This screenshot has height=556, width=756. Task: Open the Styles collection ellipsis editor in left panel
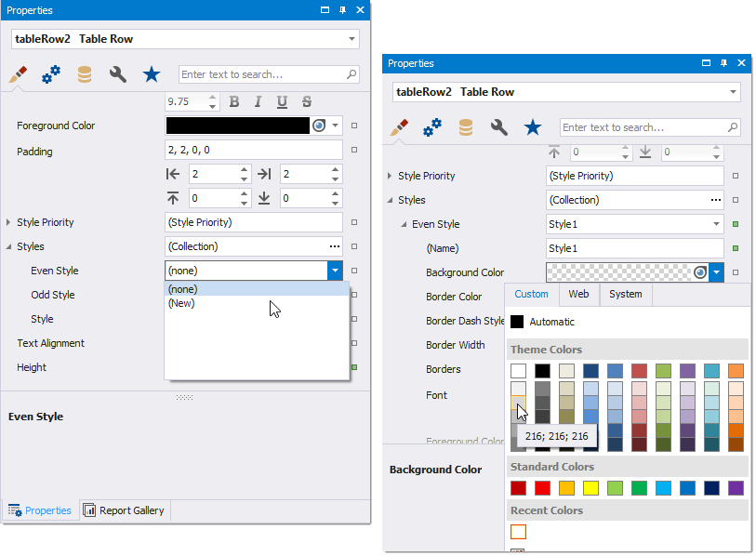(x=334, y=246)
